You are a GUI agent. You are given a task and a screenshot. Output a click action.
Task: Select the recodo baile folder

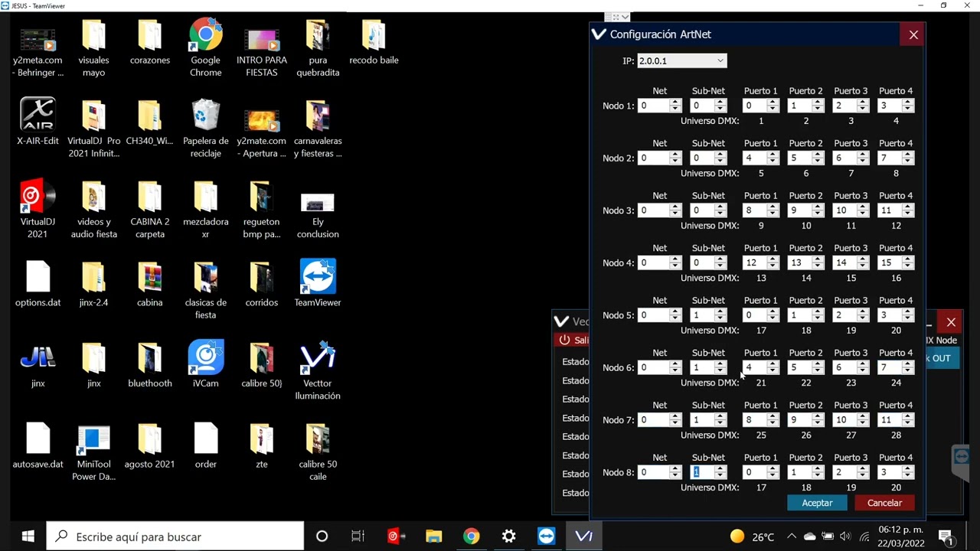pos(374,41)
